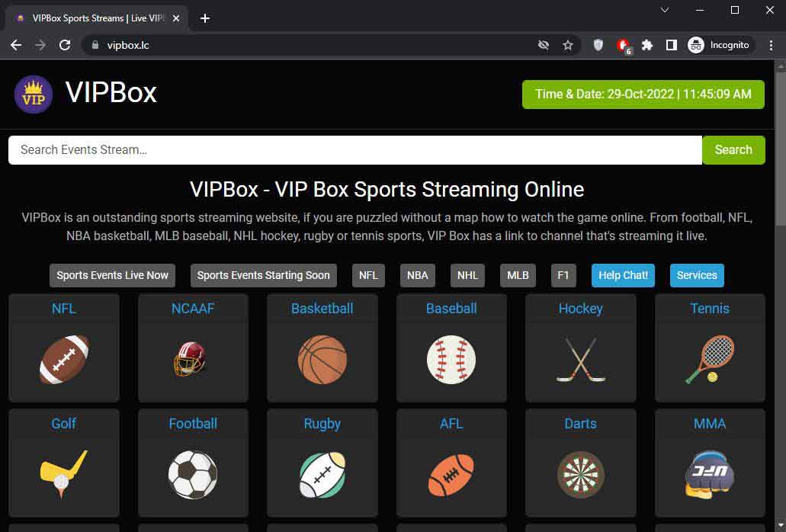Open the Hockey crossed sticks icon
Viewport: 786px width, 532px height.
click(581, 360)
